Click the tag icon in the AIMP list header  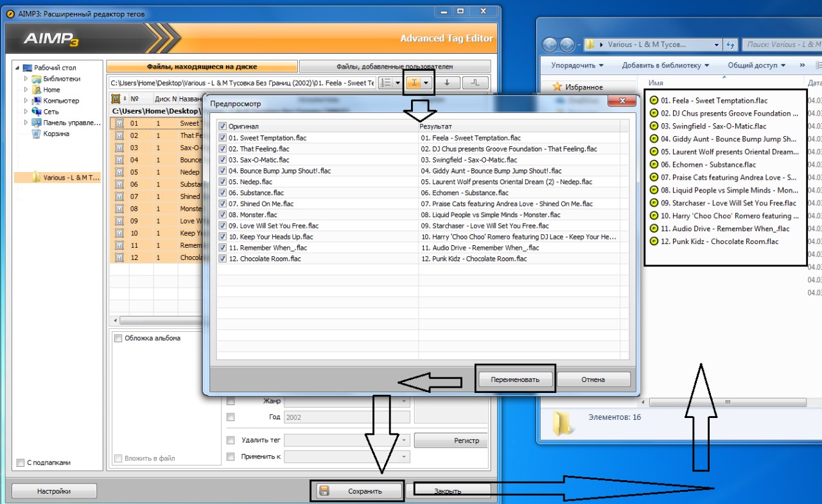116,99
